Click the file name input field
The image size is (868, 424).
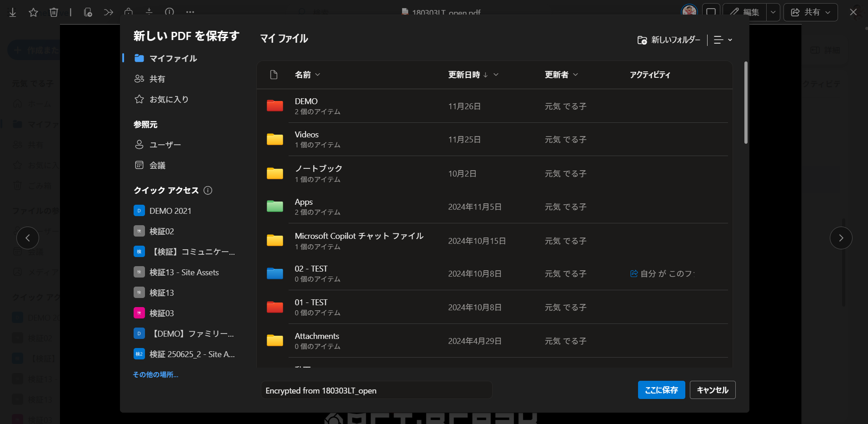(x=376, y=390)
